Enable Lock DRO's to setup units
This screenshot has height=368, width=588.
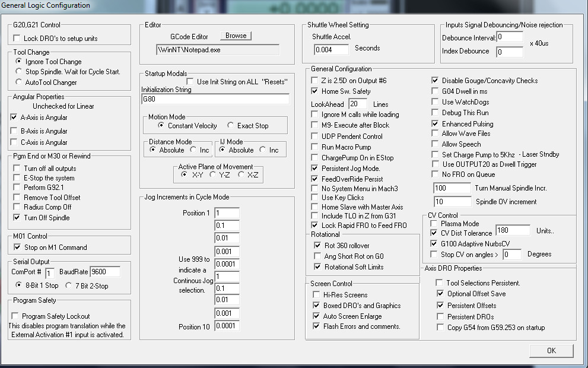coord(17,39)
